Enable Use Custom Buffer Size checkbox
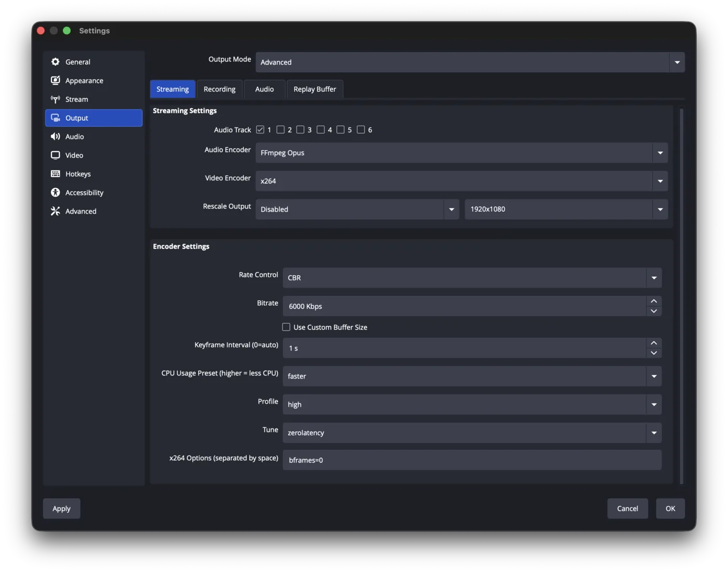The height and width of the screenshot is (573, 728). click(x=286, y=327)
